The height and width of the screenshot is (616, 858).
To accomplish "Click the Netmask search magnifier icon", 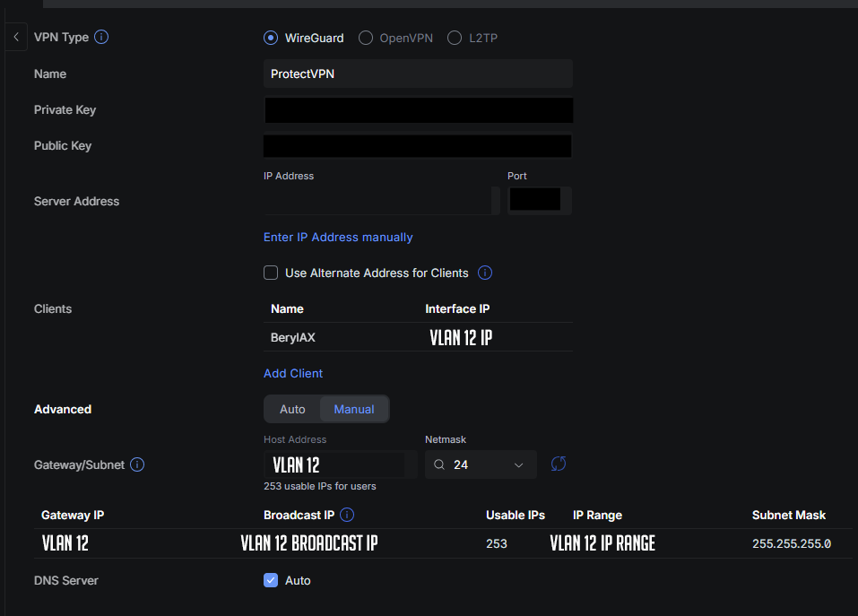I will 438,464.
